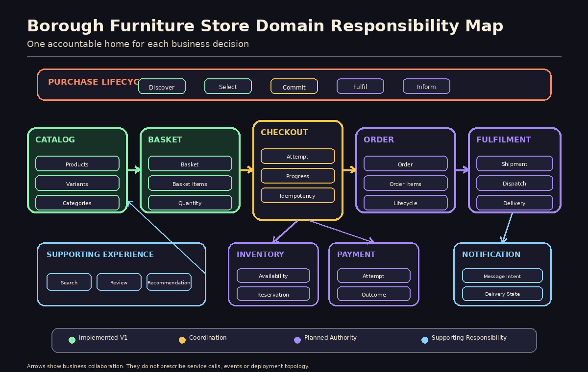Click the INVENTORY domain heading
This screenshot has height=372, width=588.
click(260, 255)
